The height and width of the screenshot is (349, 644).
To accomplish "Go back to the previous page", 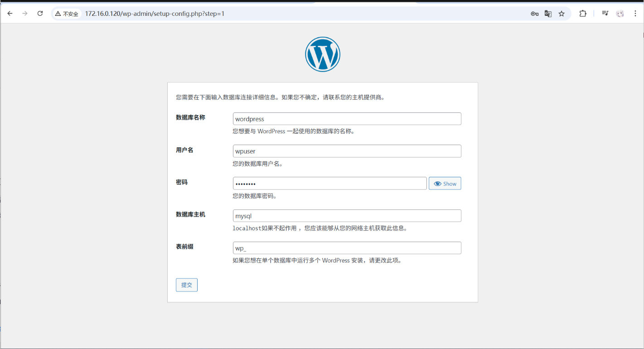I will [x=10, y=14].
